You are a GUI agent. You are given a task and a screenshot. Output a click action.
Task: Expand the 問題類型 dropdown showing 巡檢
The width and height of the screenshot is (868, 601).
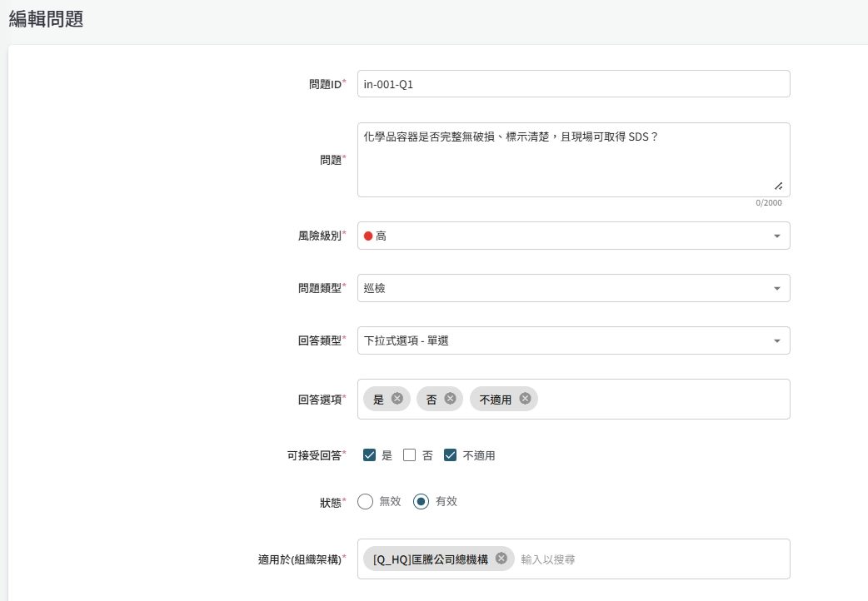pyautogui.click(x=573, y=288)
